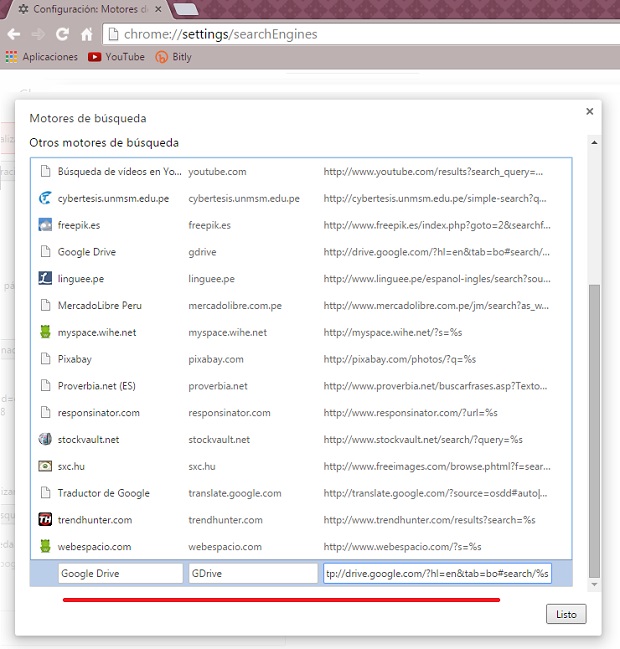
Task: Select the page icon beside responsinator.com
Action: coord(45,412)
